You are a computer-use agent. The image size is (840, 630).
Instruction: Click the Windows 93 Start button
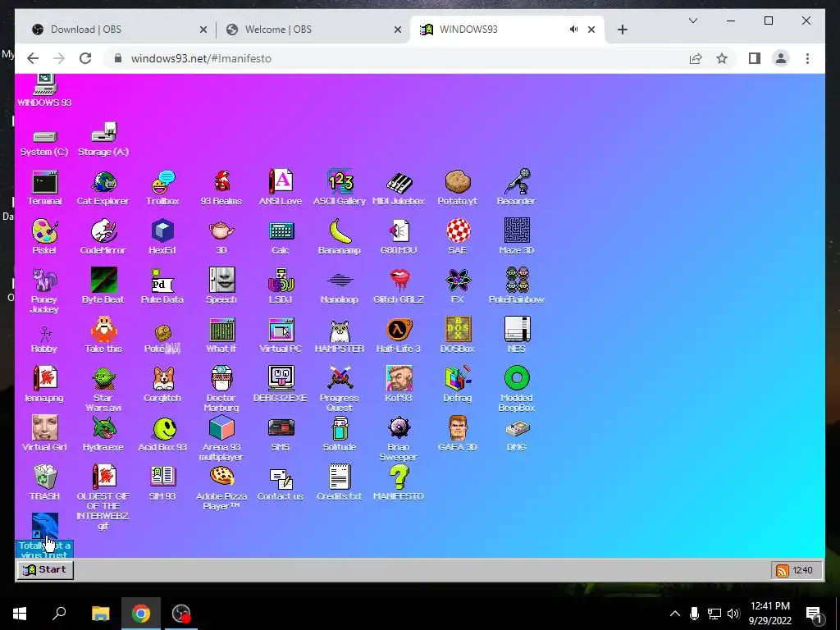45,569
